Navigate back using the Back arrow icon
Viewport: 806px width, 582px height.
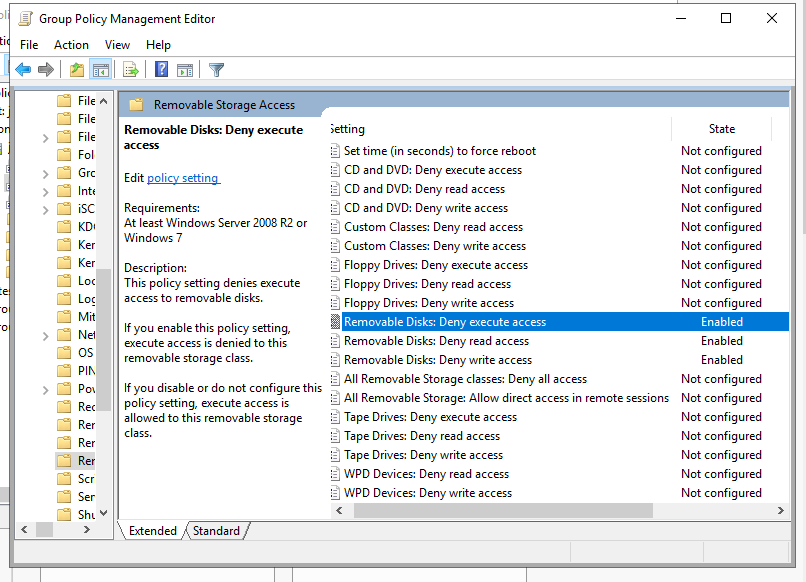pyautogui.click(x=23, y=69)
